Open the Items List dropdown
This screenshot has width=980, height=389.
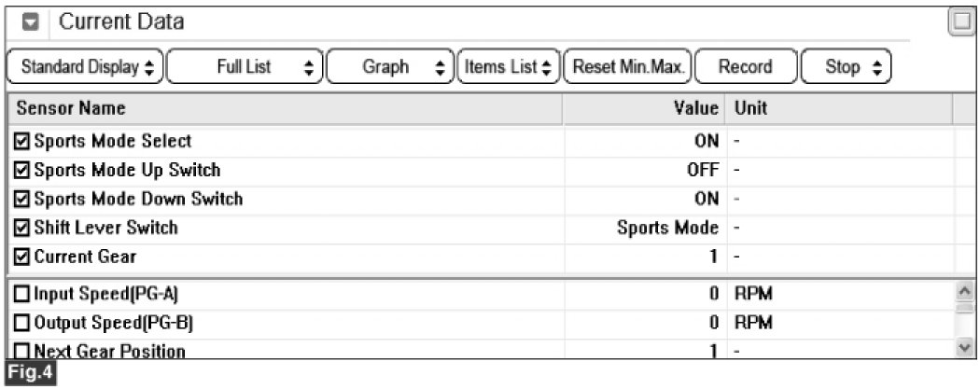(x=509, y=67)
